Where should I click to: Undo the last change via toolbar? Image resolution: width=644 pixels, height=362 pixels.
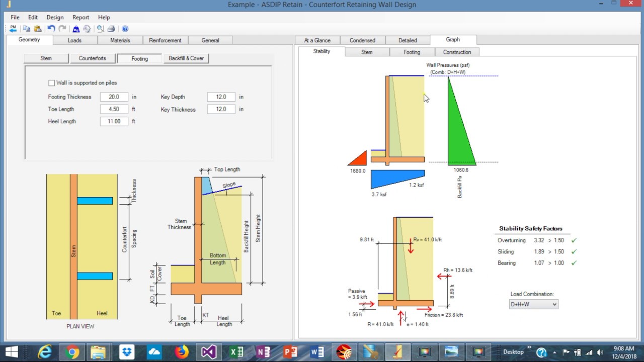pos(51,29)
